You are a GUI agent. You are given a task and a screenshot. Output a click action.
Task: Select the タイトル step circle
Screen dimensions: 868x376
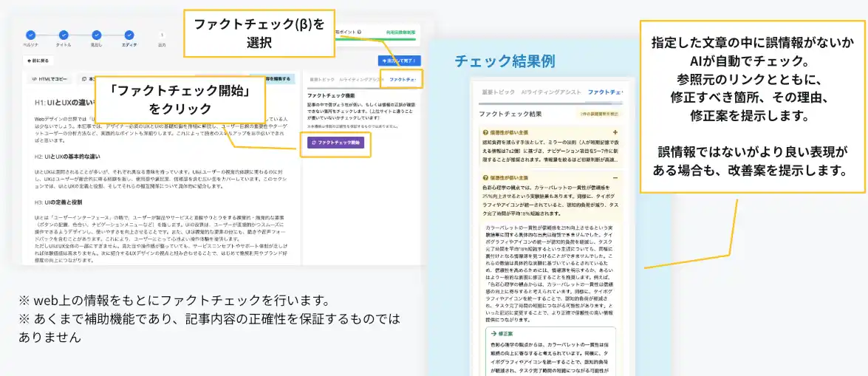click(64, 35)
